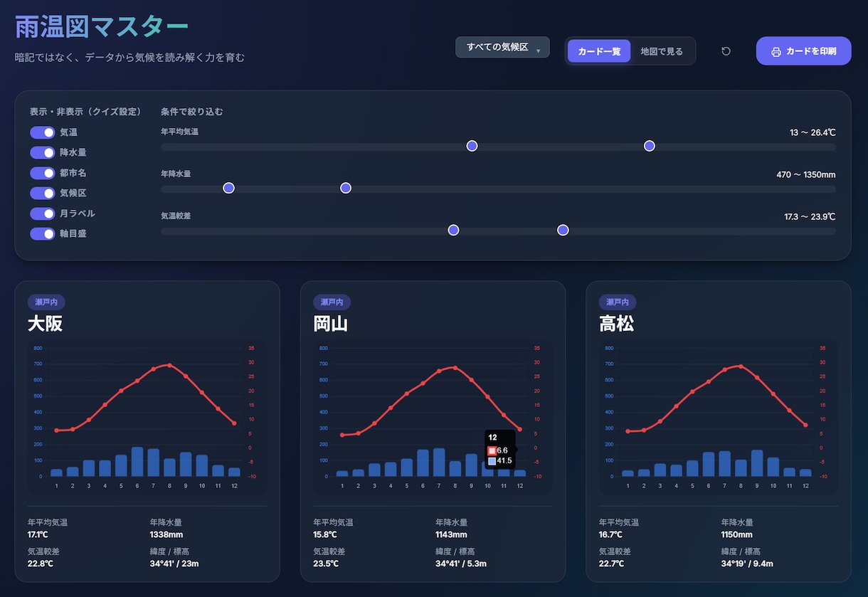Screen dimensions: 868x597
Task: Click the 年平均気温 maximum slider handle
Action: (649, 146)
